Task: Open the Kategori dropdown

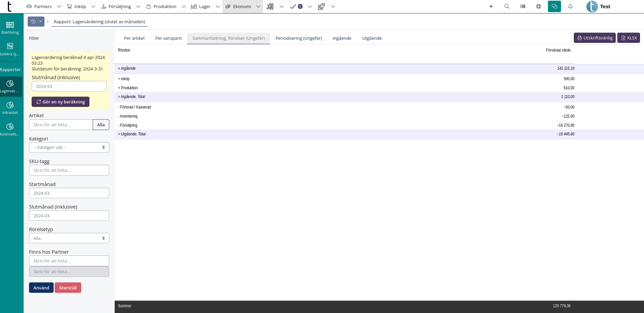Action: pyautogui.click(x=69, y=147)
